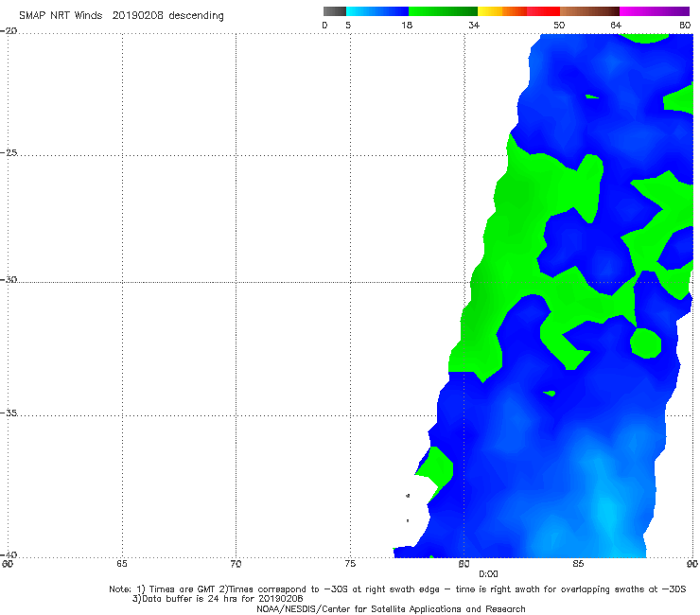Screen dimensions: 700x615
Task: Click the color bar label '5'
Action: pyautogui.click(x=348, y=26)
